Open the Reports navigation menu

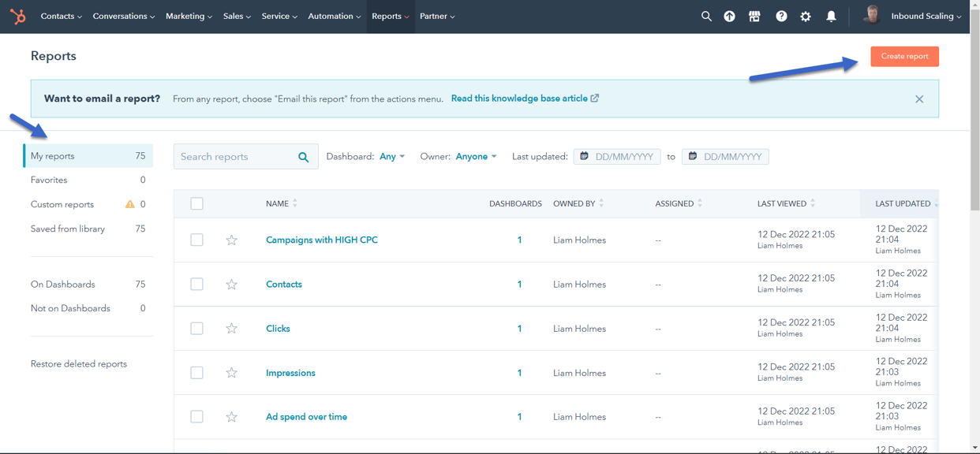pyautogui.click(x=391, y=16)
